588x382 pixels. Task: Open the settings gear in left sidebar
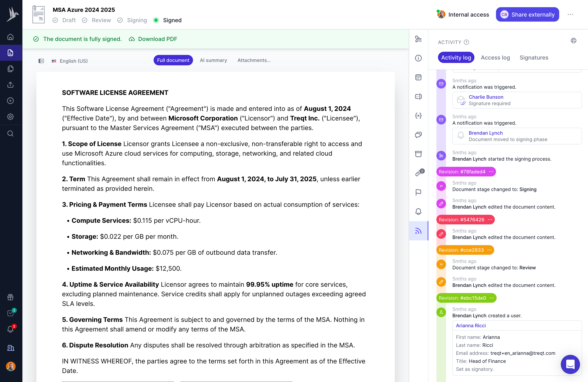(10, 116)
